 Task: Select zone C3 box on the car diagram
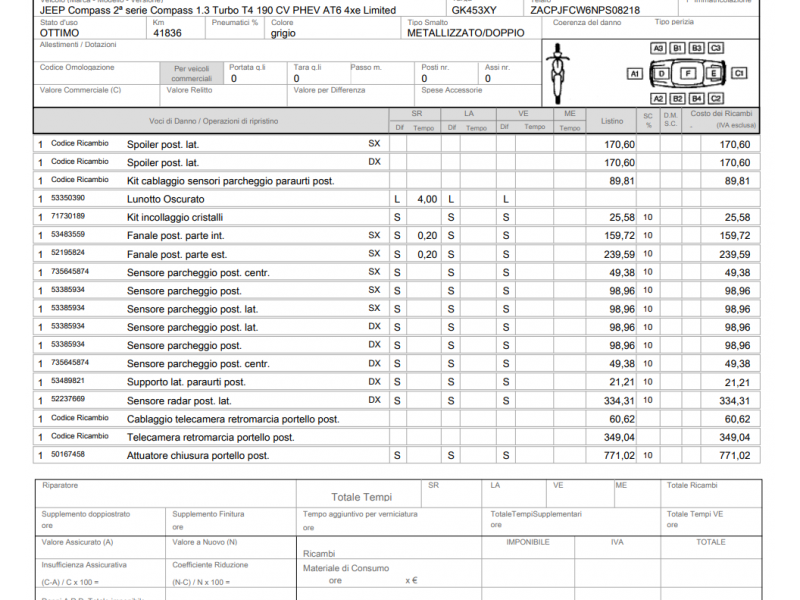715,48
